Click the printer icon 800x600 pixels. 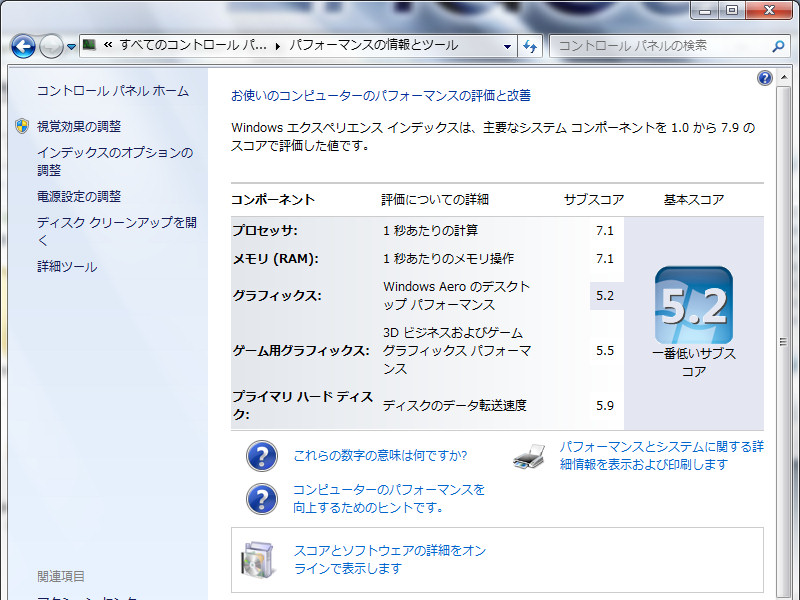click(x=529, y=456)
